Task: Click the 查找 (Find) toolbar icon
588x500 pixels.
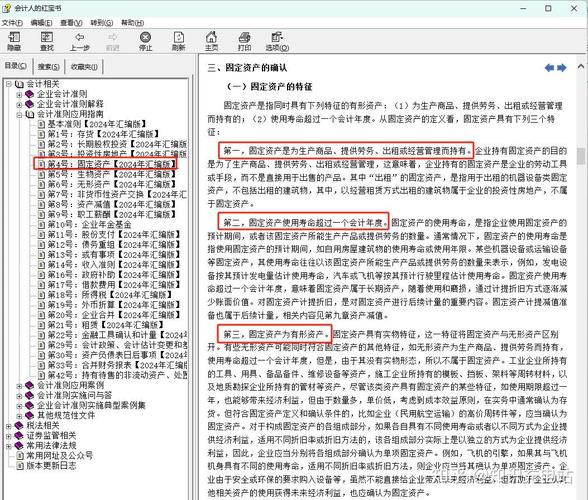Action: point(47,41)
